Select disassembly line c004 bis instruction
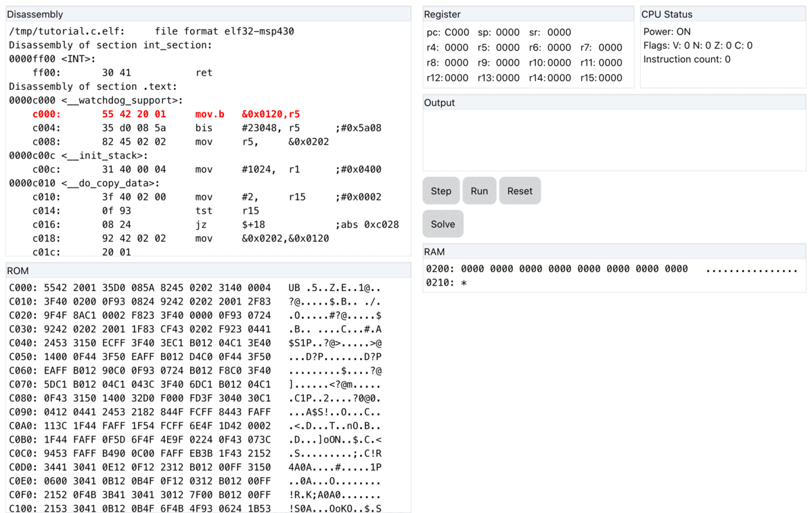Viewport: 812px width, 513px height. click(x=206, y=128)
